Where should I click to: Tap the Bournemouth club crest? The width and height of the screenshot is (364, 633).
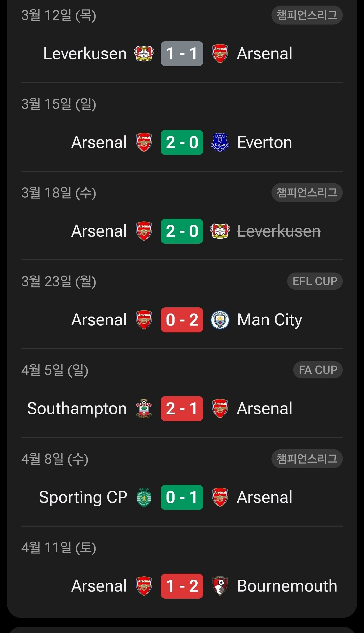coord(220,586)
